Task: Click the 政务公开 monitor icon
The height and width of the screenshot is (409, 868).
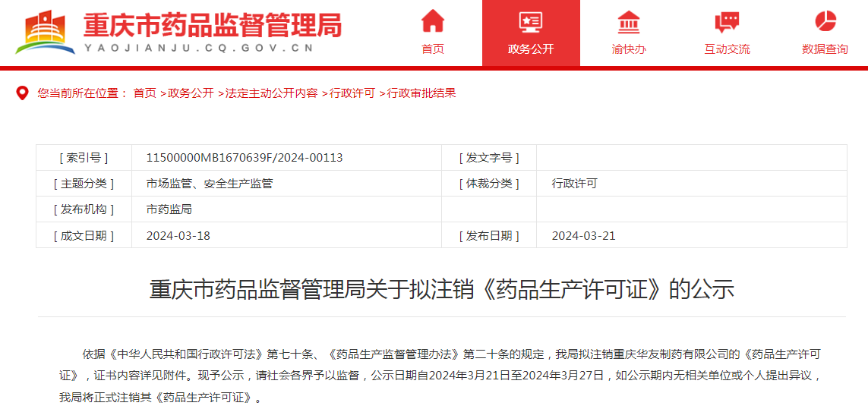Action: click(531, 21)
